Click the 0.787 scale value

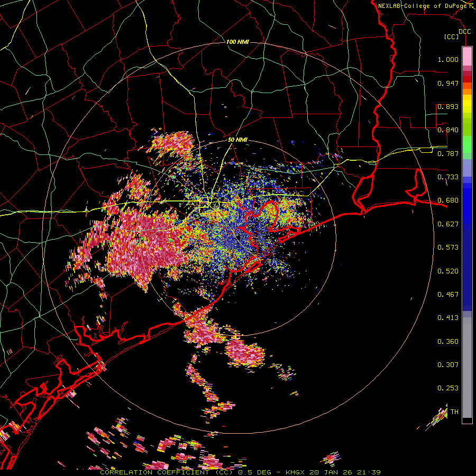tap(448, 153)
